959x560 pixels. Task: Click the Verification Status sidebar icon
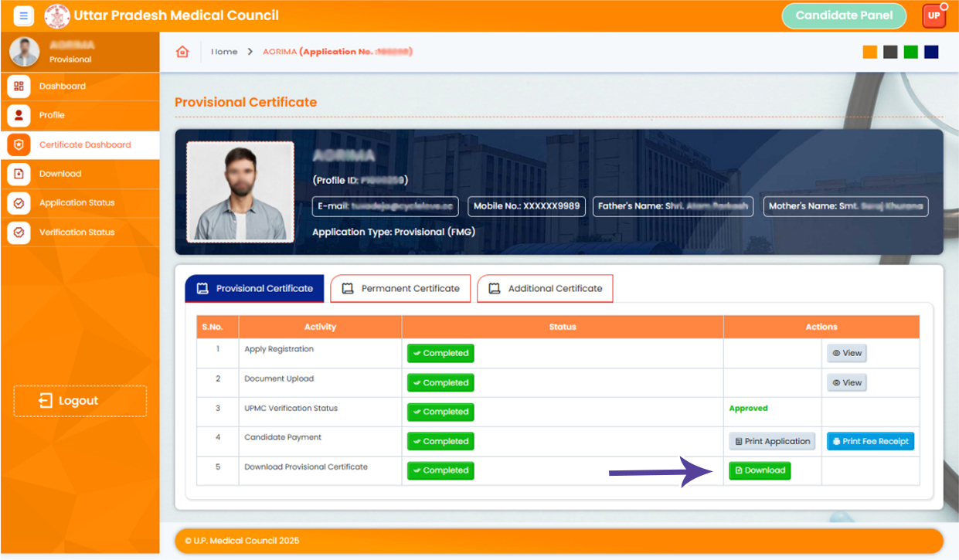(19, 232)
